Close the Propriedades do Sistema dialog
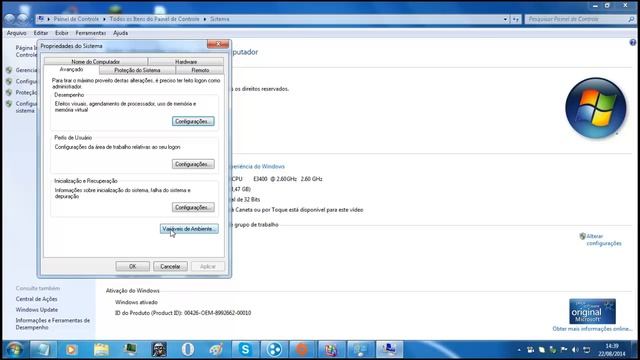Image resolution: width=640 pixels, height=360 pixels. [218, 44]
